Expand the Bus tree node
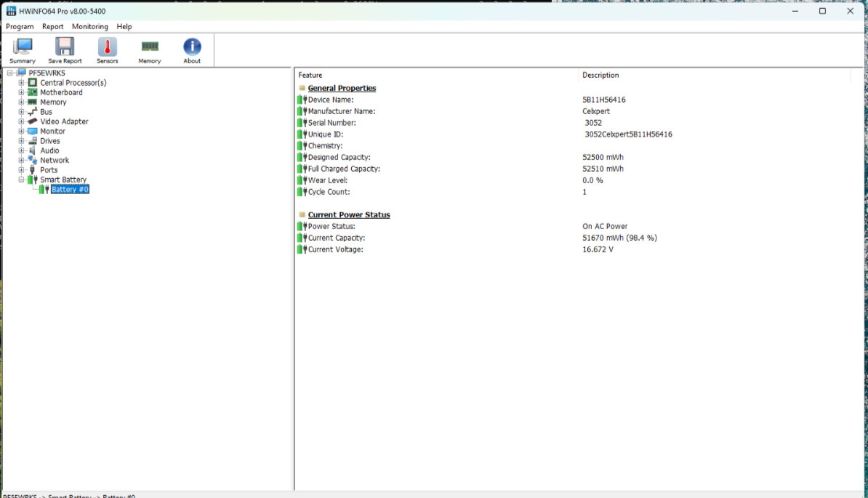The width and height of the screenshot is (868, 498). [21, 111]
